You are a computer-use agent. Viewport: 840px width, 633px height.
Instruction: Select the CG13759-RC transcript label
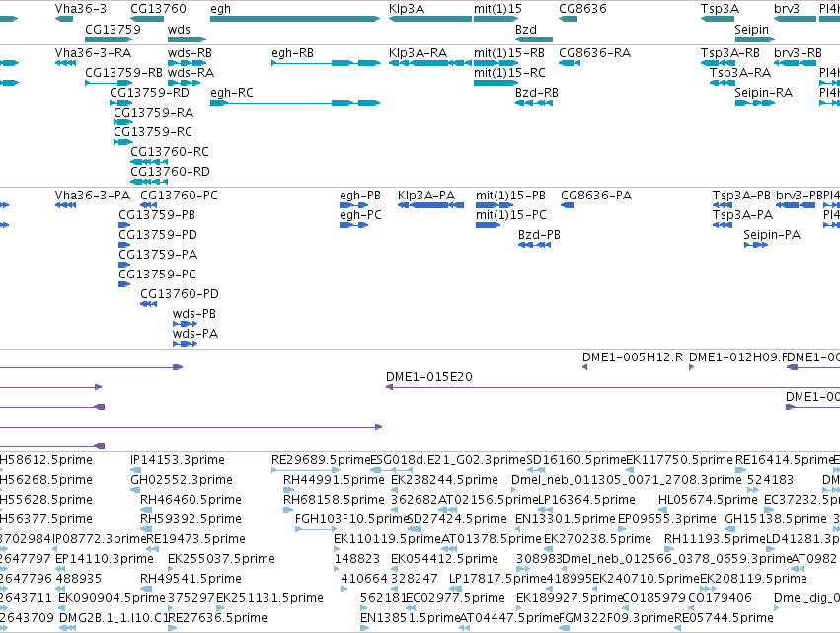click(x=152, y=132)
